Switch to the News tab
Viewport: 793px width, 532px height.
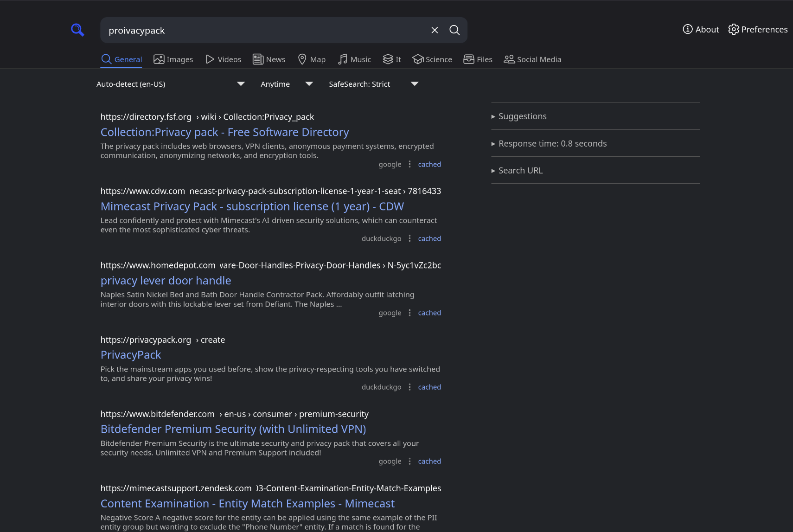pyautogui.click(x=269, y=59)
